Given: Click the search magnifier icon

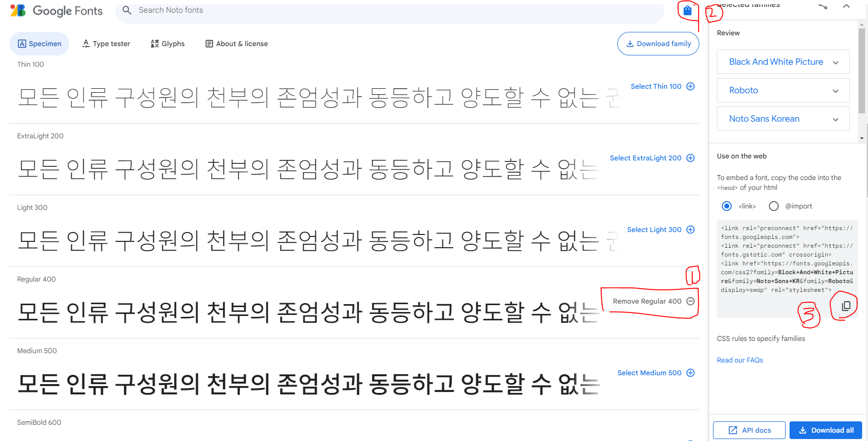Looking at the screenshot, I should point(127,10).
